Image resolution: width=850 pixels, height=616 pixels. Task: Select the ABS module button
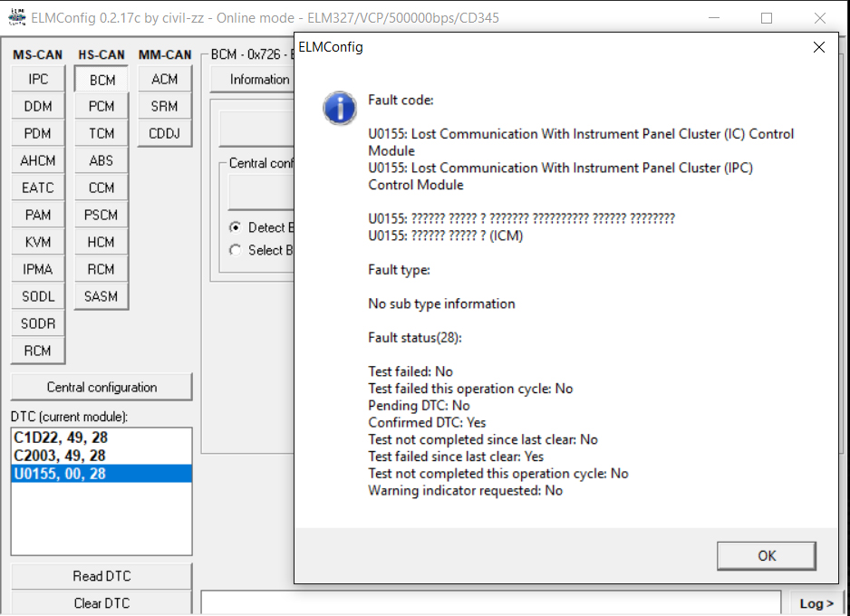coord(101,161)
